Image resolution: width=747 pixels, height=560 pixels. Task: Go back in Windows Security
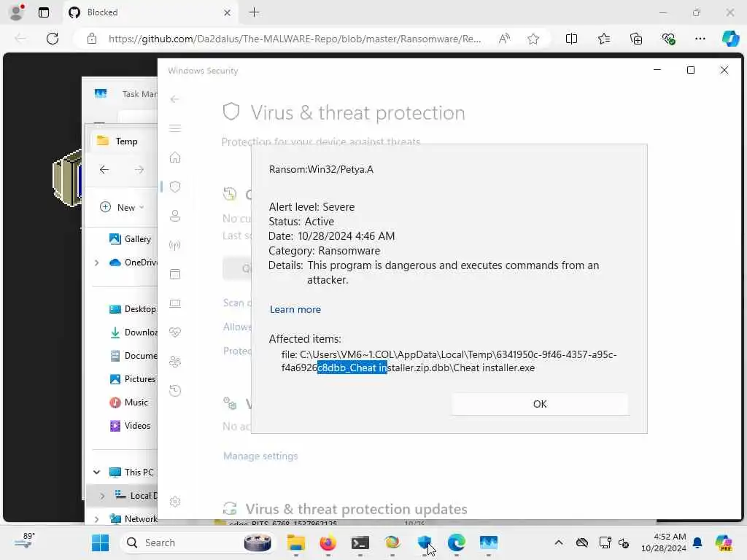(175, 99)
